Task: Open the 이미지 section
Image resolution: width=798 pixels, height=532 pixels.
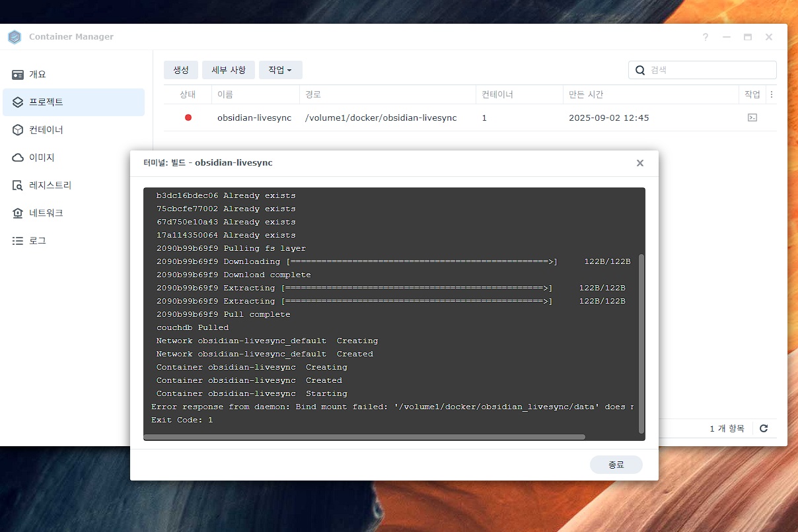Action: [x=42, y=158]
